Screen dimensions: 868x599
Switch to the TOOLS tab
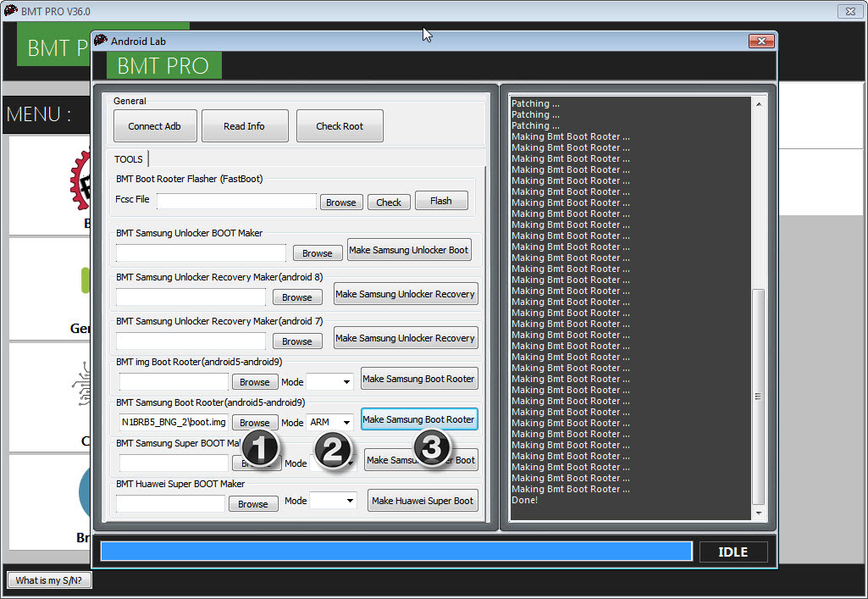(129, 159)
